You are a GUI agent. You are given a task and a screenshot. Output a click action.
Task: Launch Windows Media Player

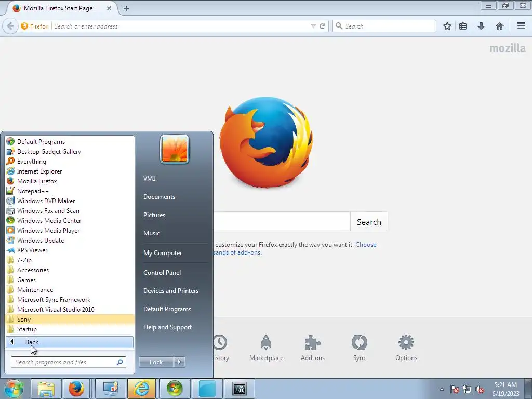coord(70,230)
